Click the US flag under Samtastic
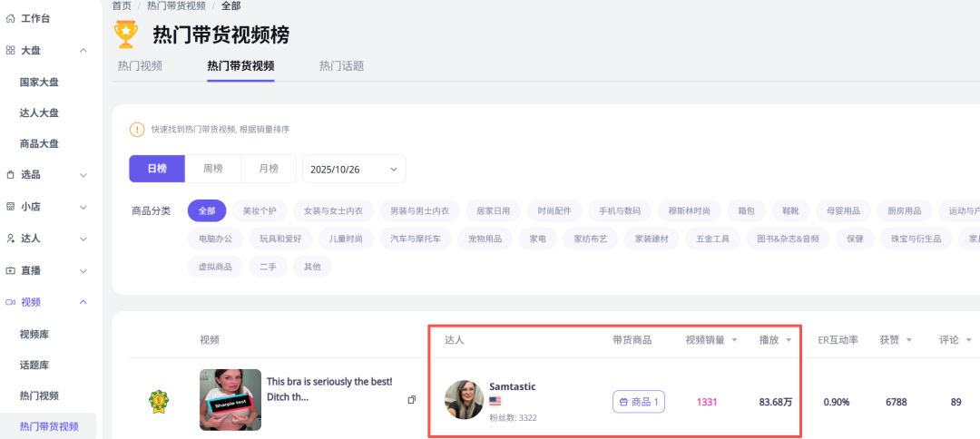 tap(495, 401)
